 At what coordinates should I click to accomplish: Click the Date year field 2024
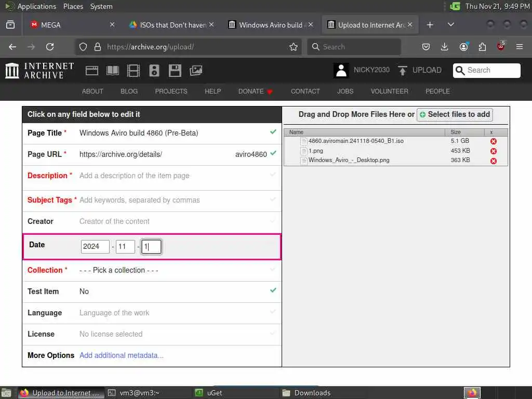click(x=95, y=247)
